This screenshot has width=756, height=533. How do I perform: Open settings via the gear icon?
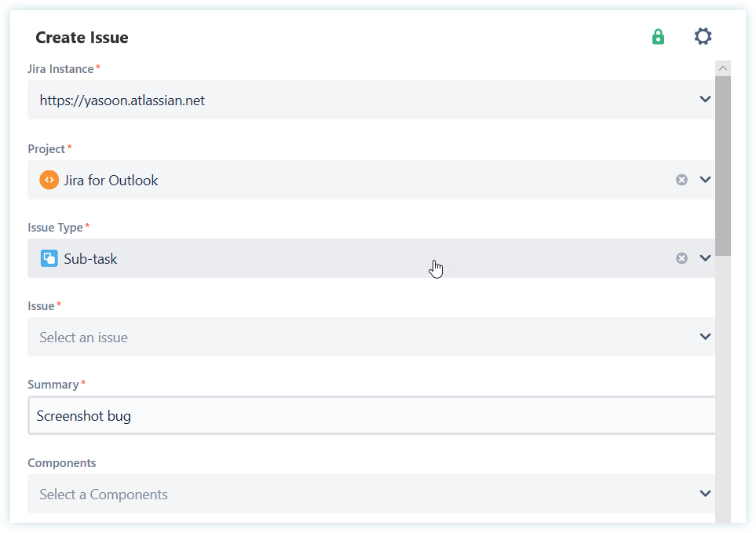coord(703,36)
